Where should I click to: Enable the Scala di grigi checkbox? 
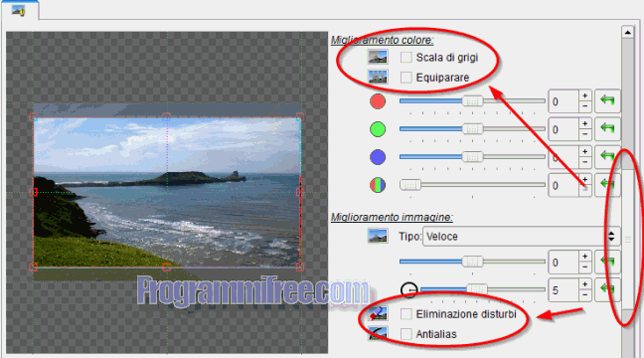(x=406, y=57)
